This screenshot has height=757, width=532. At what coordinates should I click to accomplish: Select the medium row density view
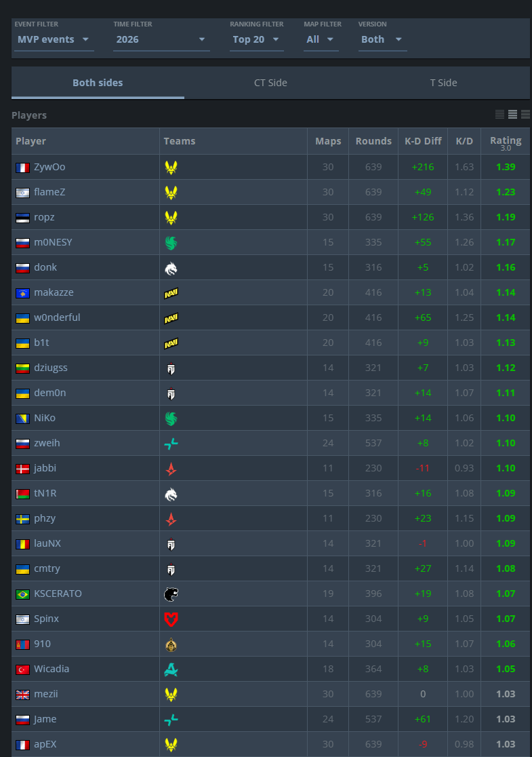click(x=513, y=115)
